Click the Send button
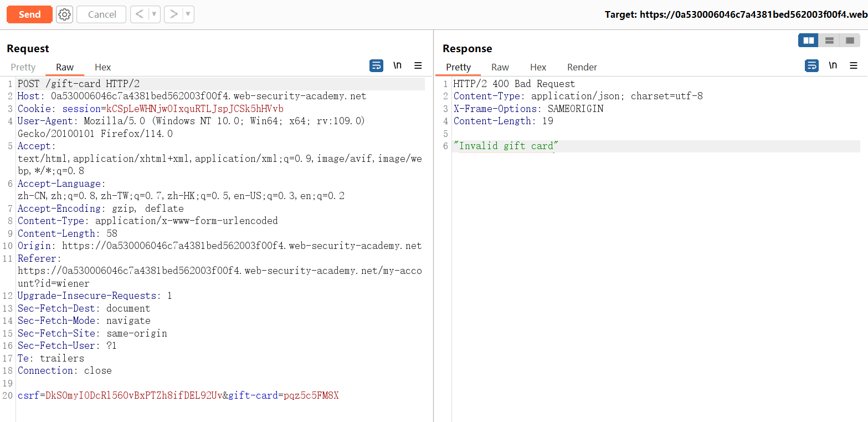 pyautogui.click(x=30, y=14)
